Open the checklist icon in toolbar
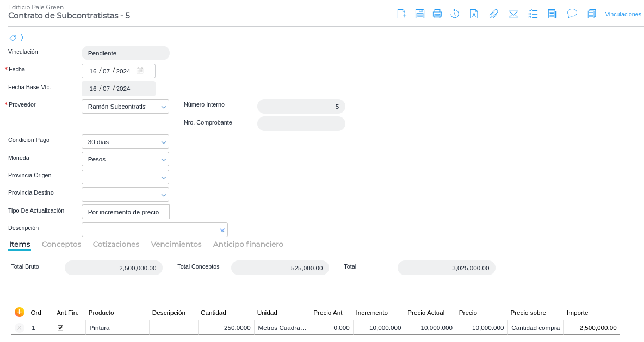Screen dimensions: 644x342 [533, 14]
